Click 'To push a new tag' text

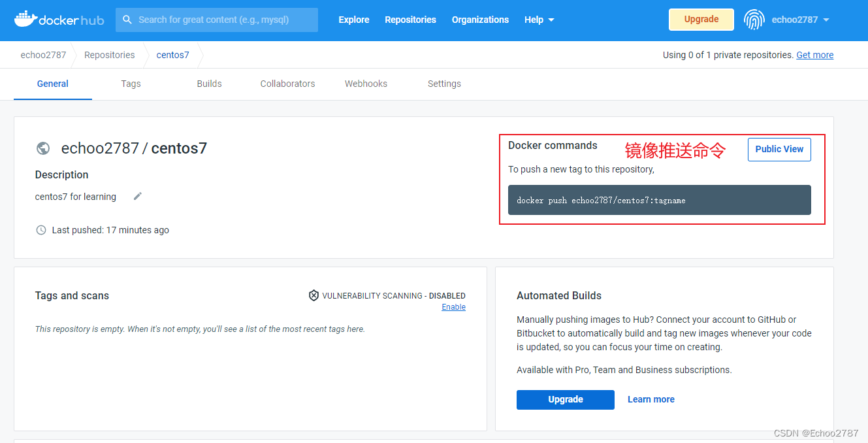(x=581, y=169)
